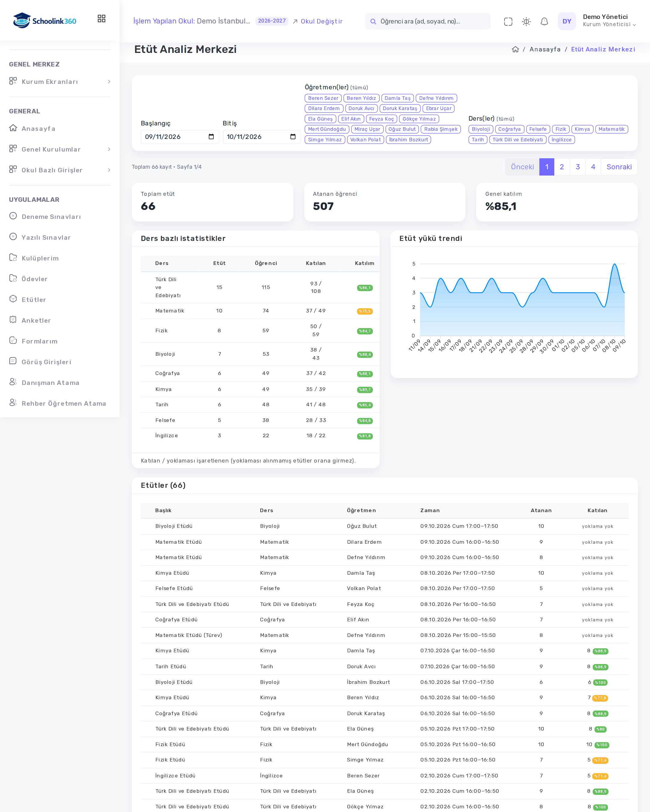
Task: Toggle the Matematik subject filter
Action: click(611, 129)
